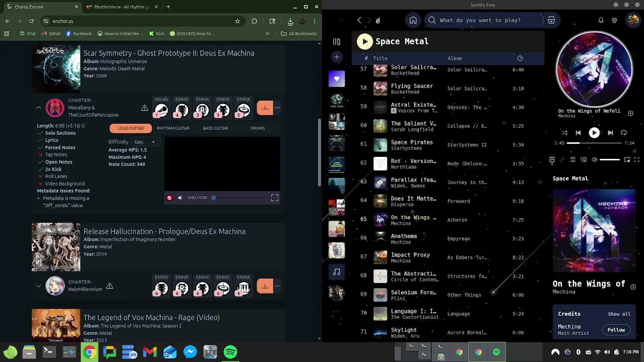Switch to Bass Guitar tab

(215, 128)
